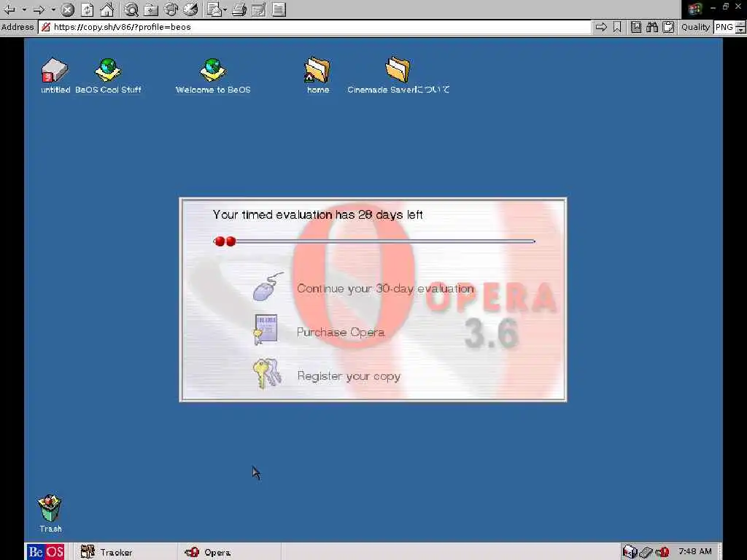Viewport: 747px width, 560px height.
Task: Click the keys icon beside Register
Action: pos(267,374)
